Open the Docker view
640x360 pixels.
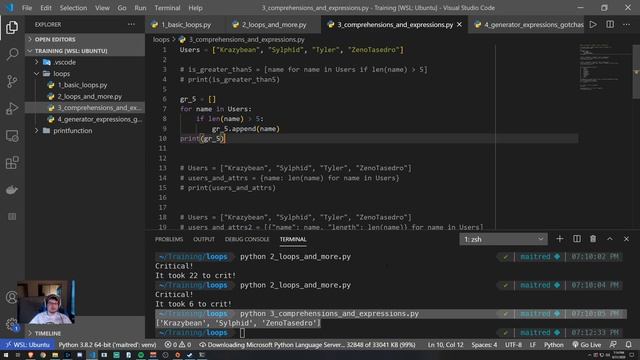12,190
